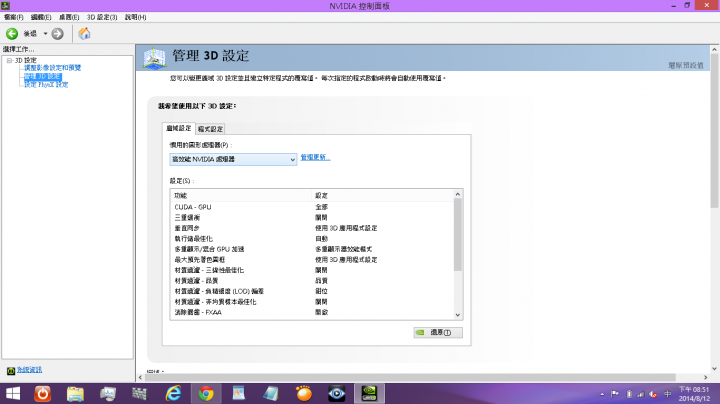
Task: Click settings list scrollbar down arrow
Action: tap(458, 315)
